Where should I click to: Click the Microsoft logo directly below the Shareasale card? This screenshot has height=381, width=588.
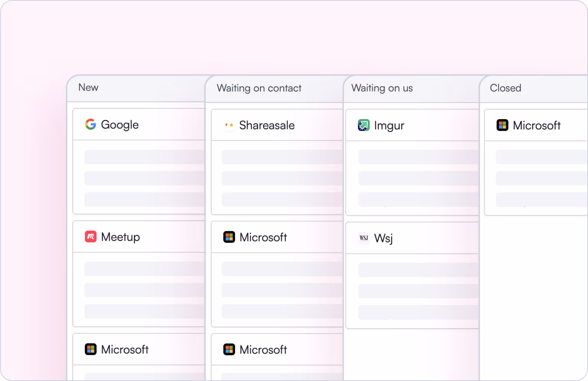[x=229, y=237]
